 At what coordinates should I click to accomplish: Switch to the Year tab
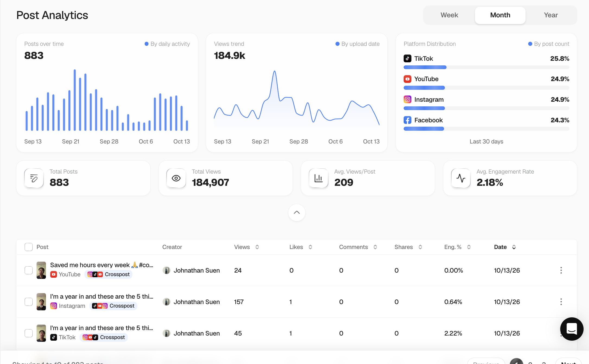[x=551, y=15]
